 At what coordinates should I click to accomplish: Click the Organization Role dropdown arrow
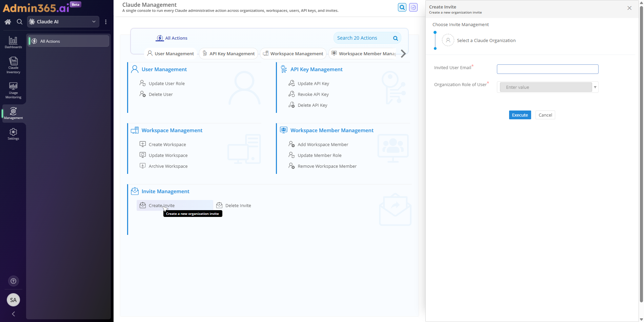(595, 87)
